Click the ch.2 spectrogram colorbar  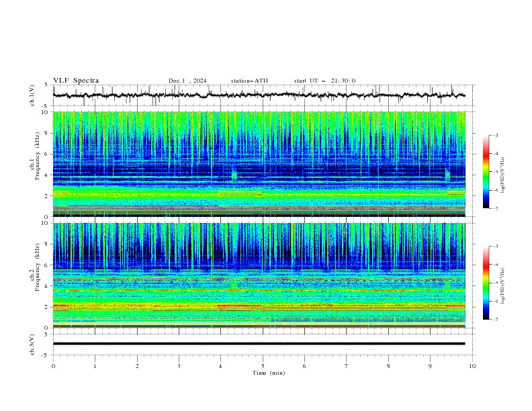pos(486,283)
